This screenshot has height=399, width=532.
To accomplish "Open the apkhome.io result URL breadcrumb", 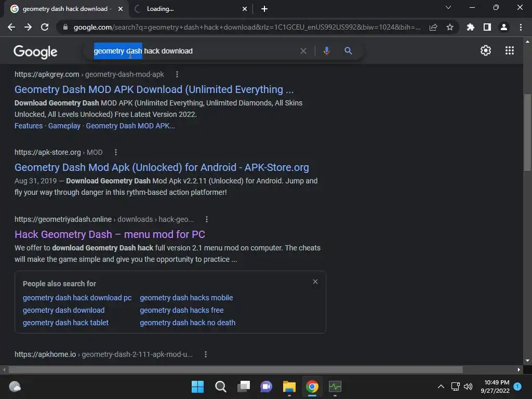I will (x=103, y=354).
